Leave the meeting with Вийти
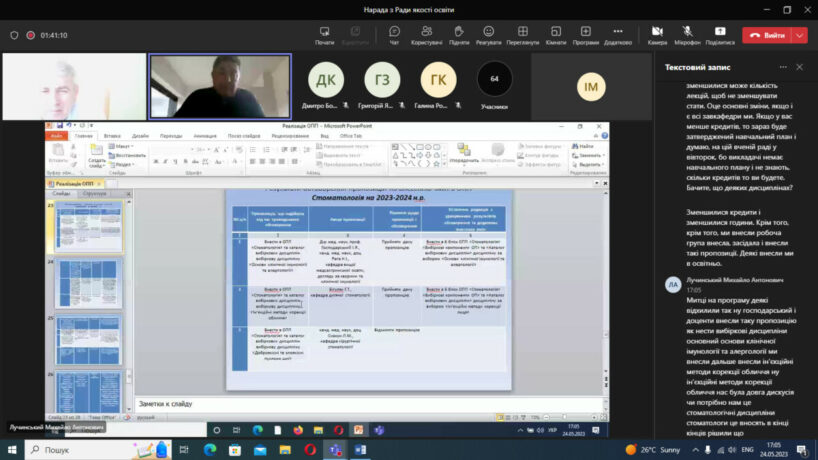 (767, 35)
